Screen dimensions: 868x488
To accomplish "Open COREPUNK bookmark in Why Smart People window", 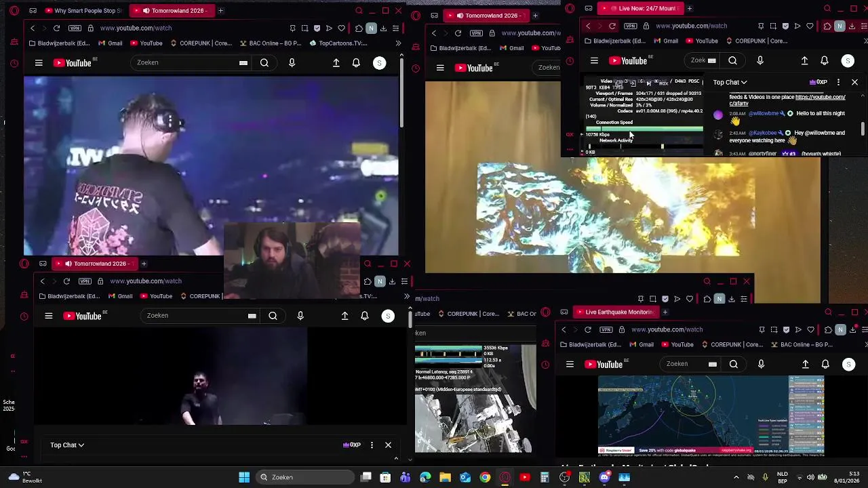I will click(201, 43).
